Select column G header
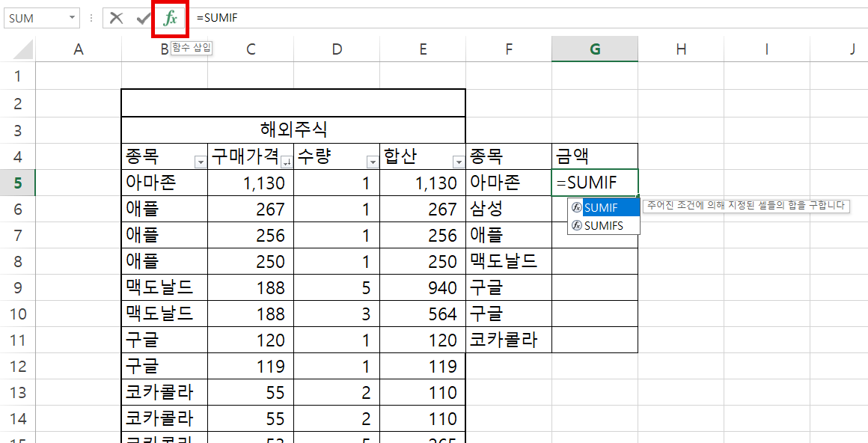868x443 pixels. tap(595, 49)
